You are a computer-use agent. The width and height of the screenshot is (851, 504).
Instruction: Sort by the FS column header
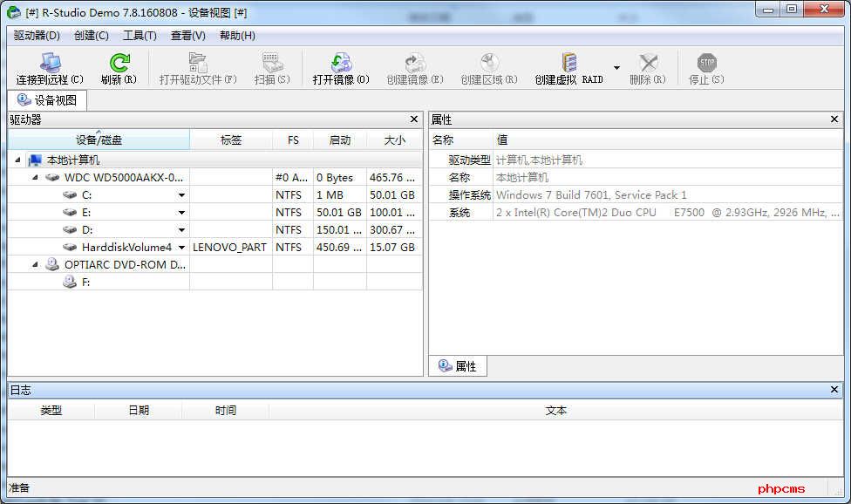pos(293,140)
